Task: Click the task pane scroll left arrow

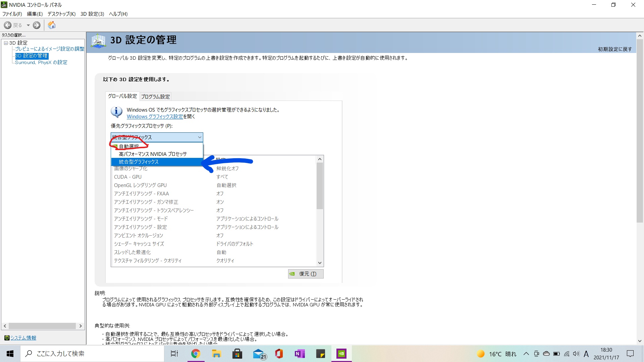Action: click(5, 326)
